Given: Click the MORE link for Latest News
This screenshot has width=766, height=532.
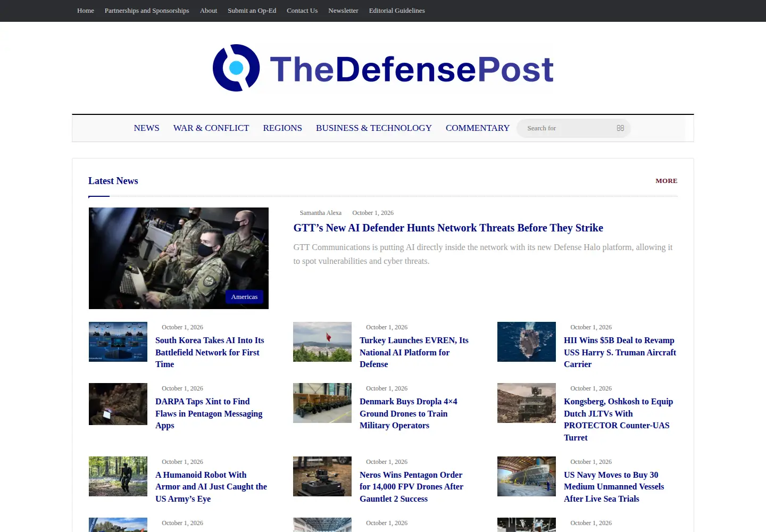Looking at the screenshot, I should point(667,181).
